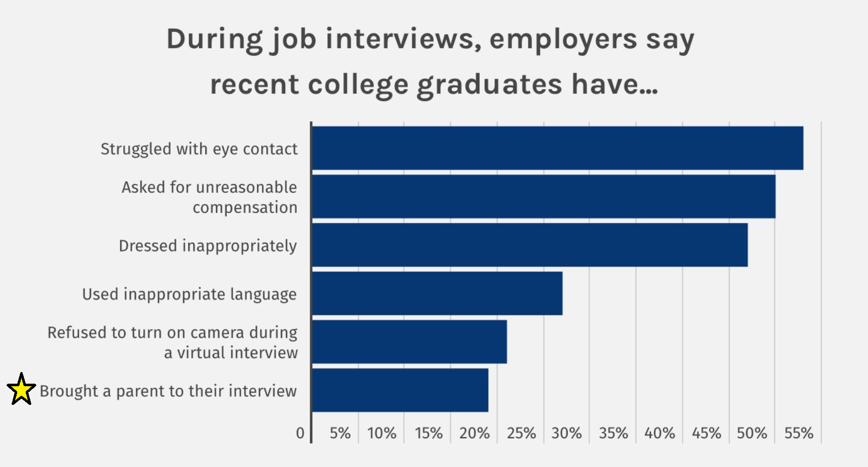Click the 'Refused to turn on camera' label

173,342
